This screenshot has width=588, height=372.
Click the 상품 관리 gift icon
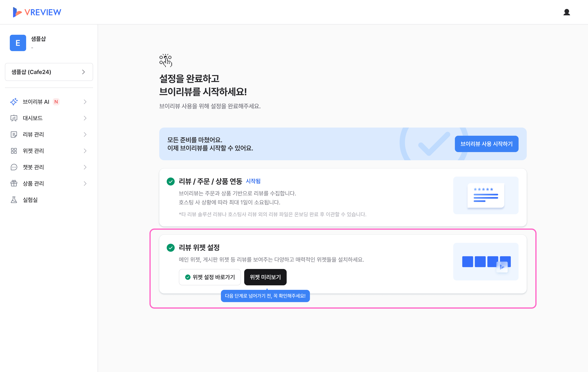tap(14, 183)
